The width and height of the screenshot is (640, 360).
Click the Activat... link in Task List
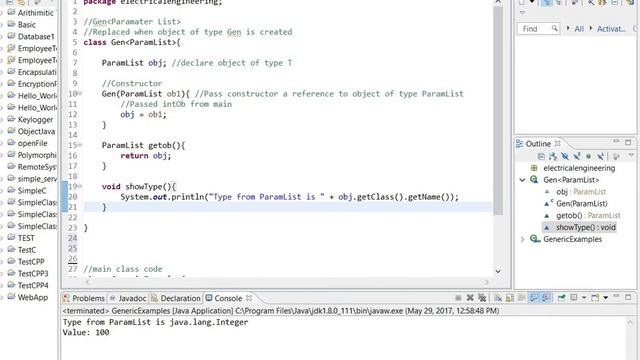[611, 29]
